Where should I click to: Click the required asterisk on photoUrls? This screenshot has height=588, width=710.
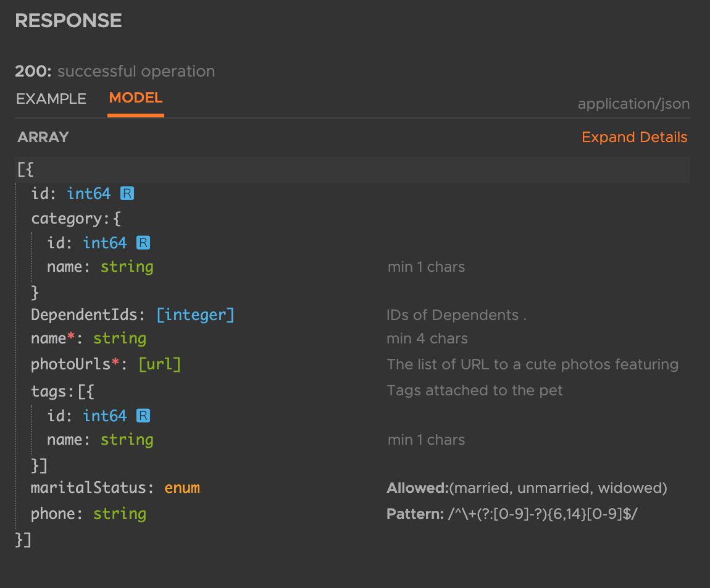(115, 363)
